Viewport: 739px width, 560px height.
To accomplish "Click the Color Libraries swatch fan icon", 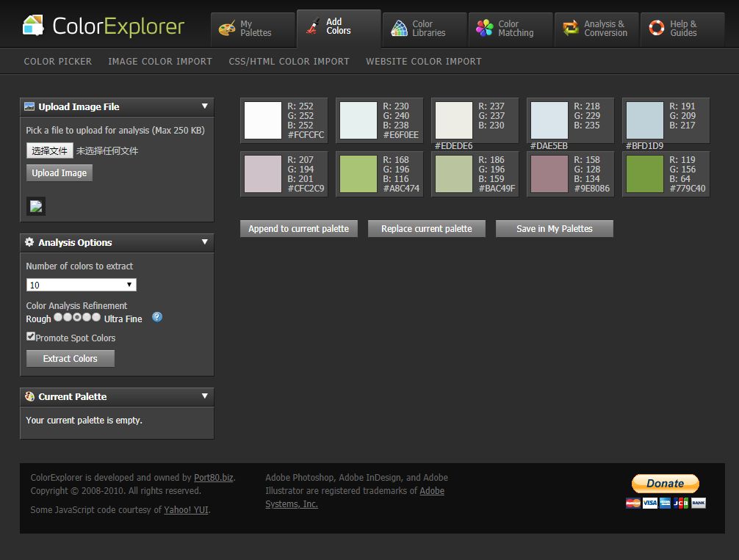I will [400, 29].
